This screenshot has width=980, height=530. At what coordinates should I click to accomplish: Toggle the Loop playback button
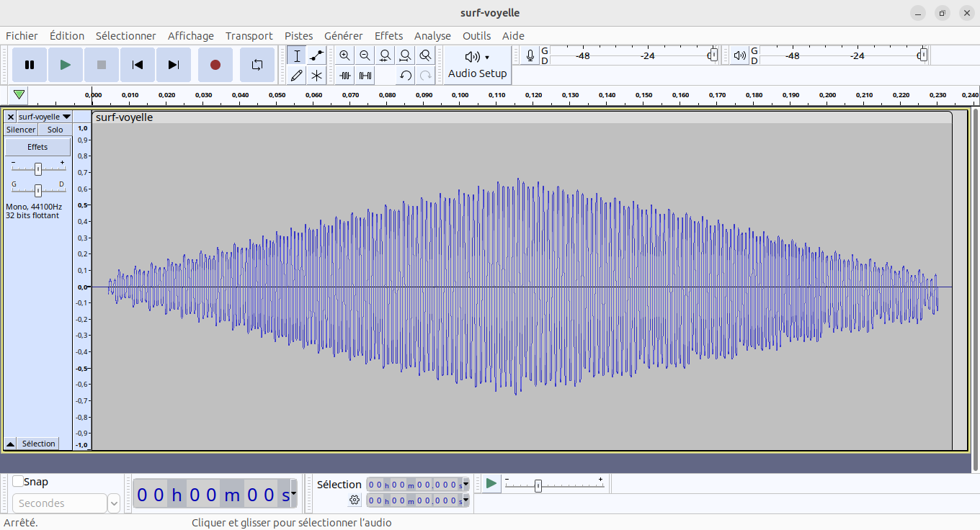tap(257, 65)
